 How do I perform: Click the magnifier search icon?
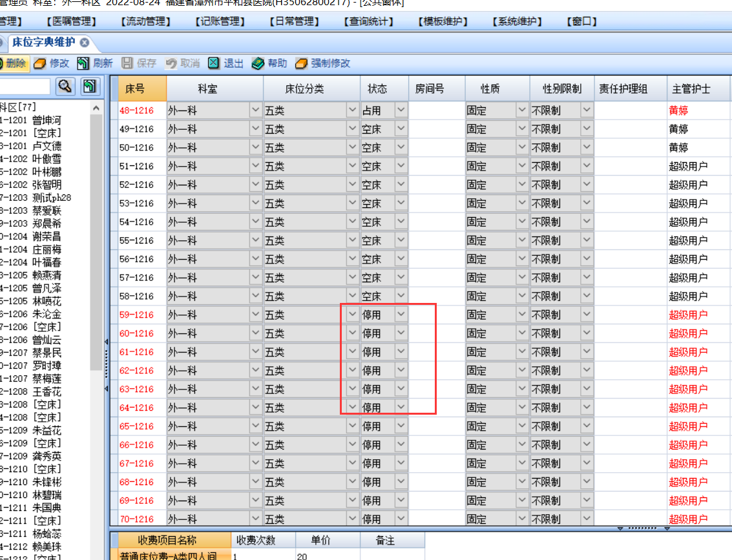(x=65, y=87)
